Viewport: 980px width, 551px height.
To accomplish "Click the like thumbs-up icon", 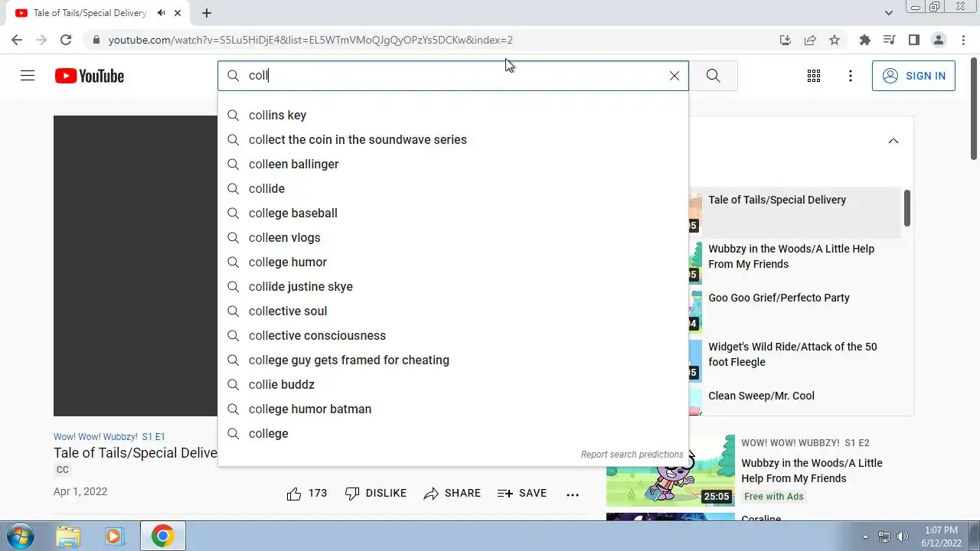I will (x=294, y=494).
